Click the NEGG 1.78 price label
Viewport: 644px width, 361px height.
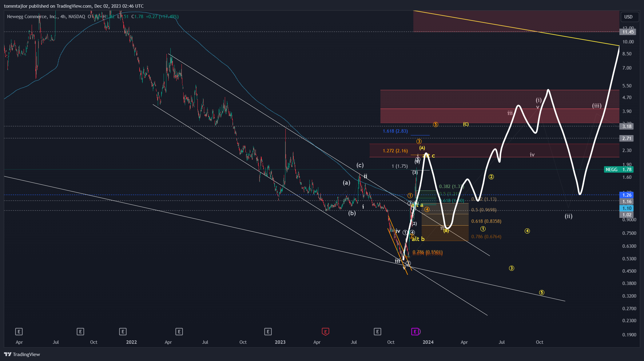(618, 170)
